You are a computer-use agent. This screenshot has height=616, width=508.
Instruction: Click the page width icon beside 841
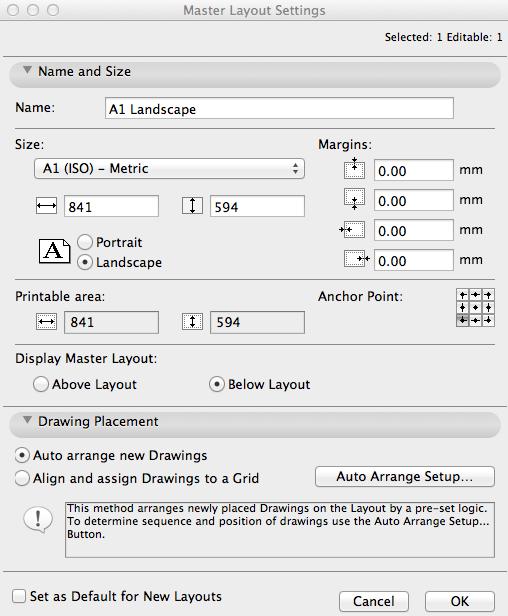point(46,206)
